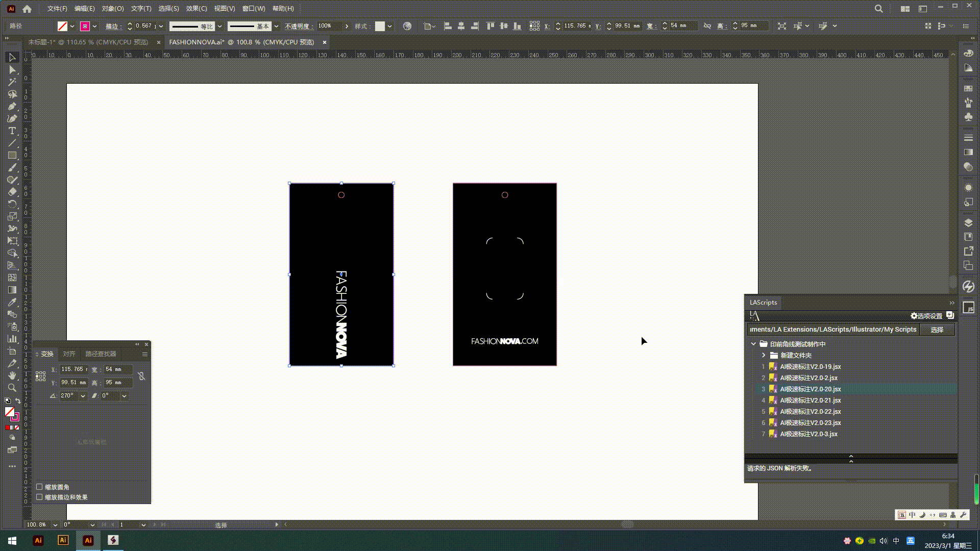This screenshot has width=980, height=551.
Task: Open the 文件(F) menu
Action: point(57,9)
